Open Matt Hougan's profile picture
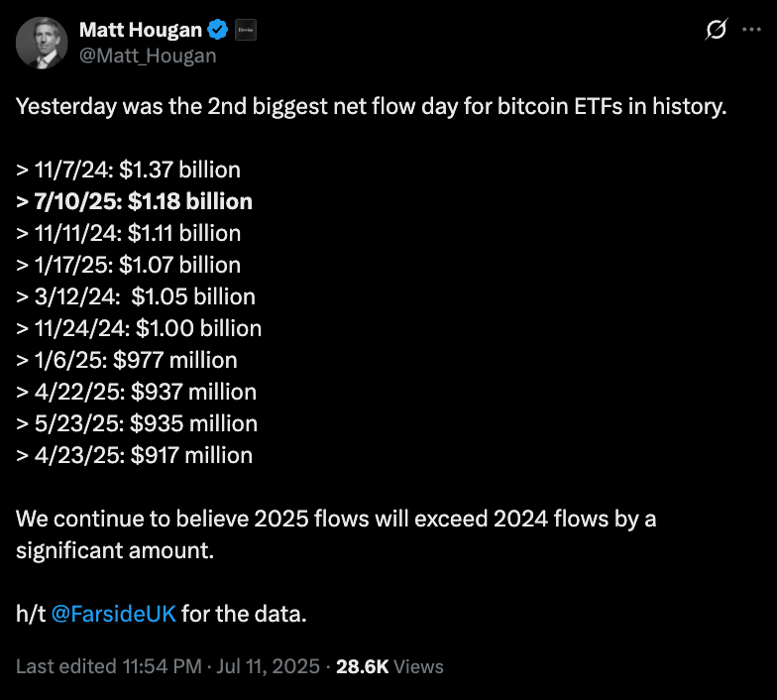This screenshot has height=700, width=777. 42,43
